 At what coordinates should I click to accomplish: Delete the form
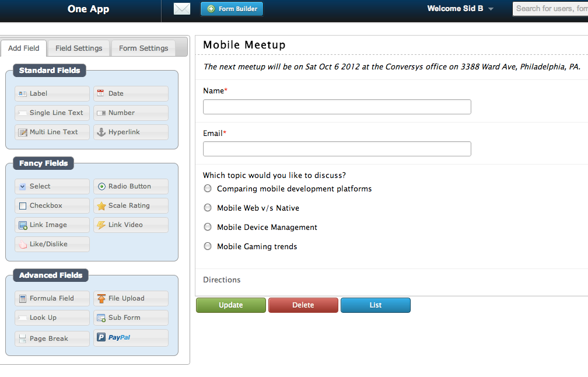coord(303,305)
